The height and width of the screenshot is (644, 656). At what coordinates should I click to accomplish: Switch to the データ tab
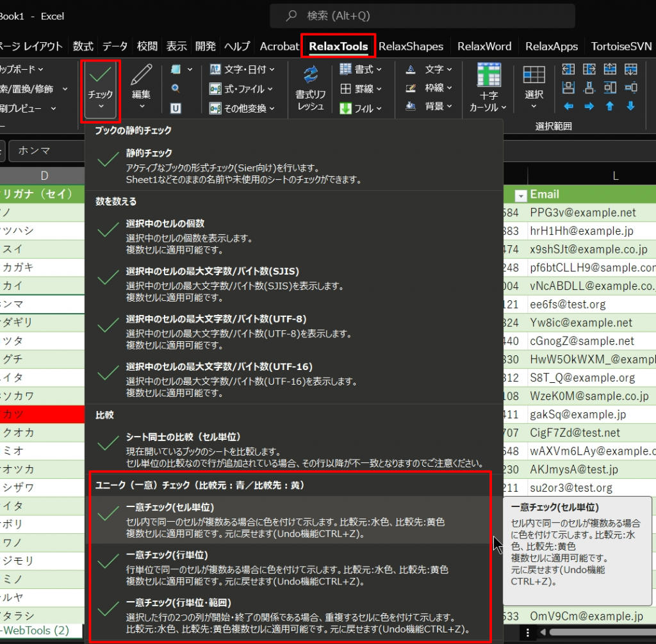pyautogui.click(x=115, y=46)
